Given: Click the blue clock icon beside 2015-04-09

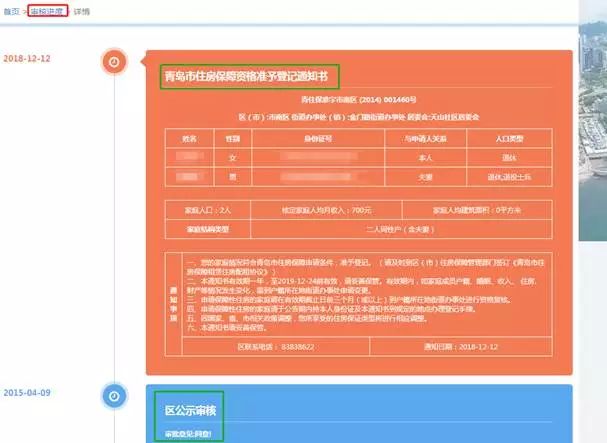Looking at the screenshot, I should pyautogui.click(x=114, y=396).
